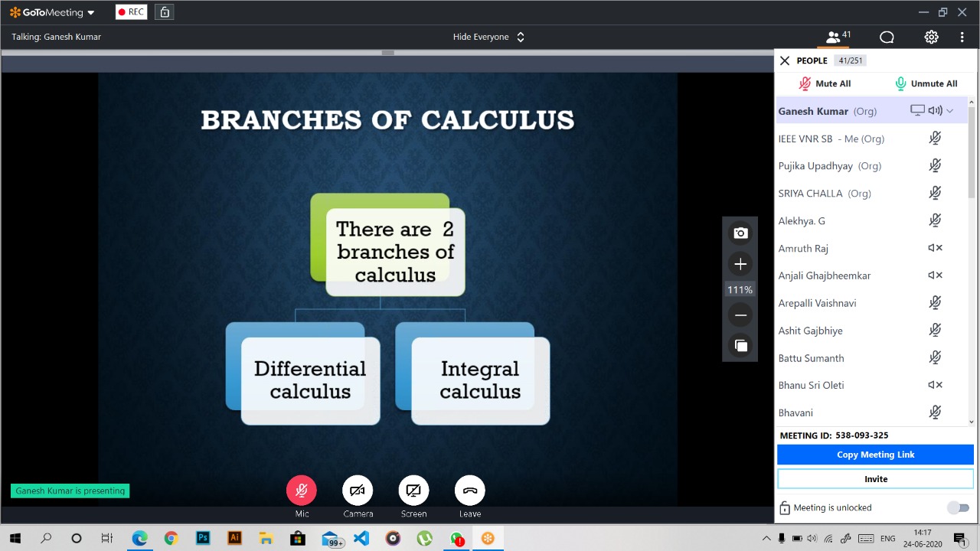Unmute microphone with the Mic button
The height and width of the screenshot is (551, 980).
pyautogui.click(x=302, y=491)
